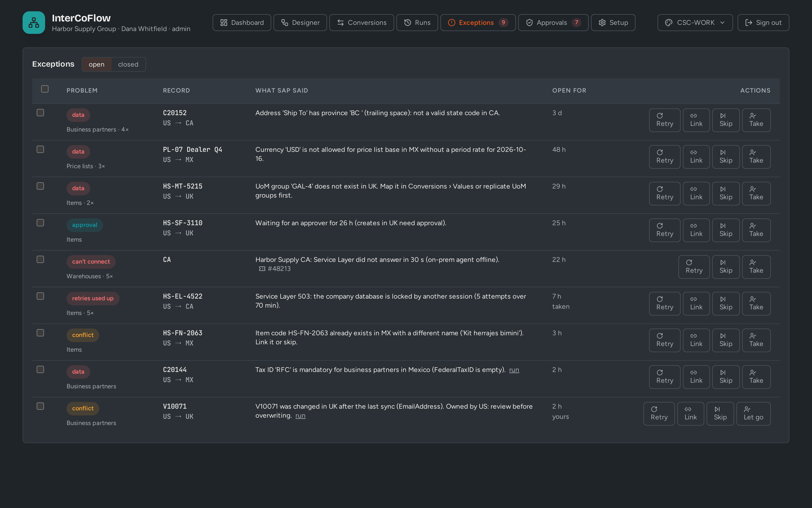Check the PL-07 Dealer Q4 row checkbox
The image size is (812, 508).
(x=40, y=149)
